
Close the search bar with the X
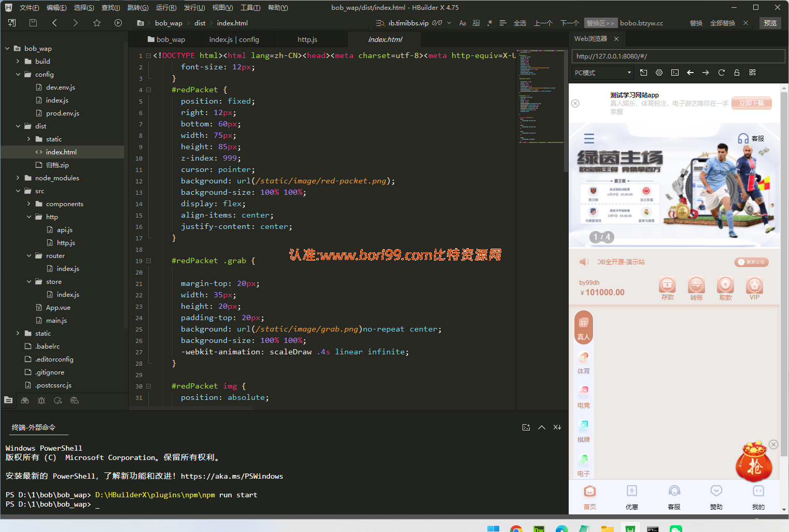tap(745, 23)
